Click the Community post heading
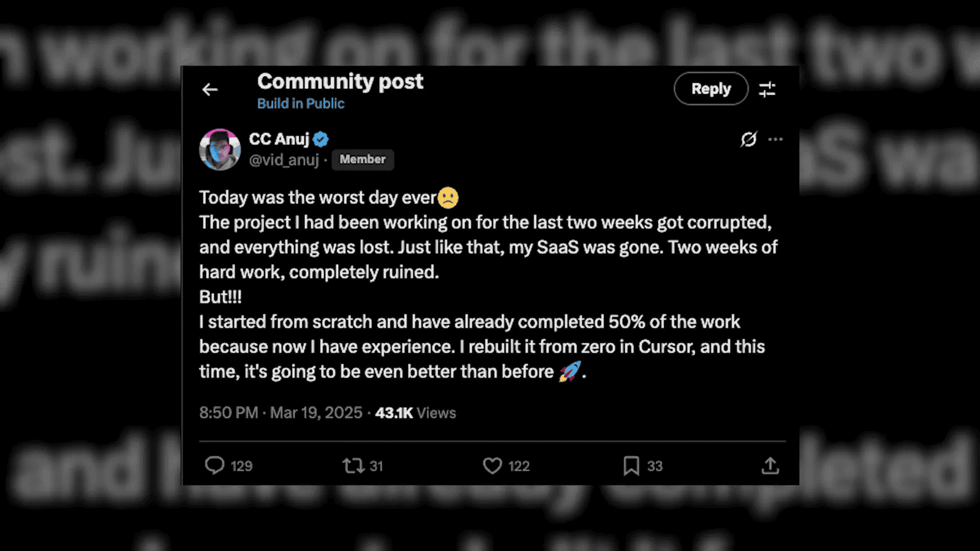 coord(340,81)
